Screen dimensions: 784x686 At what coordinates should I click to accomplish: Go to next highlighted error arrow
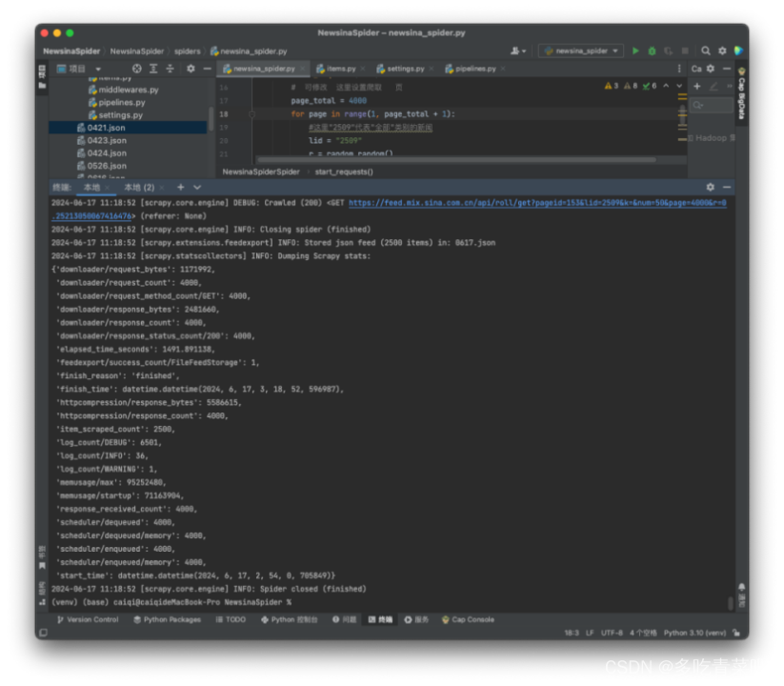coord(679,86)
